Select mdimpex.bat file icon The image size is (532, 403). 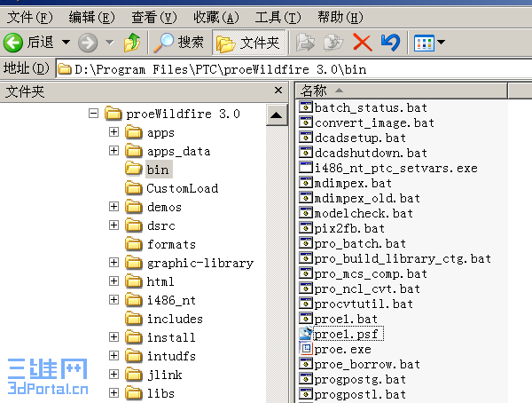coord(306,183)
